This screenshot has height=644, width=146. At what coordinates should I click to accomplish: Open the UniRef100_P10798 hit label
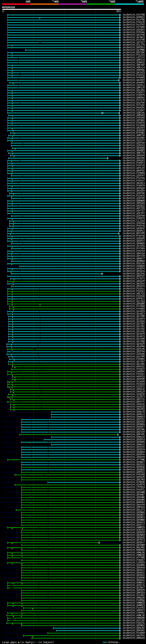pos(133,15)
